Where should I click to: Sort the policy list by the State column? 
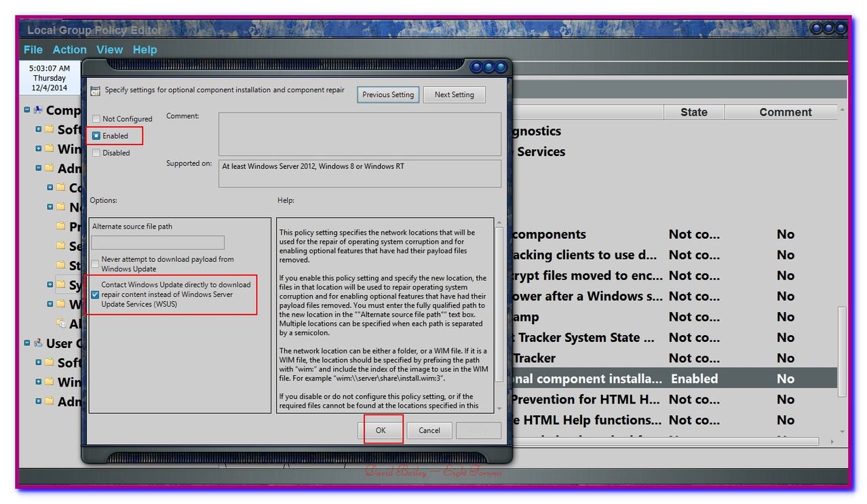click(x=694, y=113)
